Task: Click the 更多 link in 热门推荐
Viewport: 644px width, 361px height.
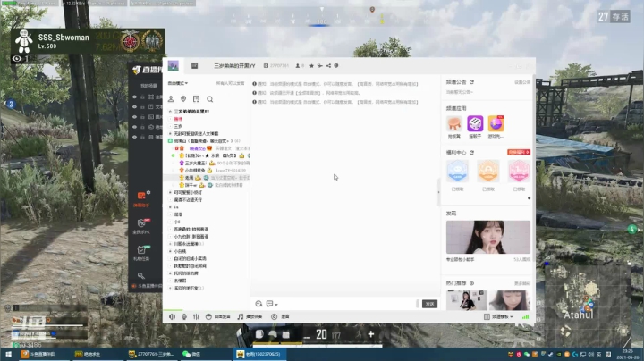Action: pyautogui.click(x=521, y=283)
